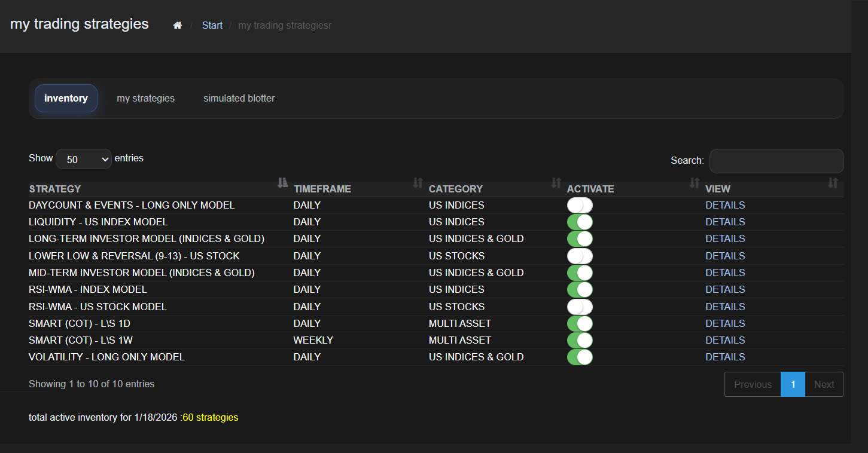868x453 pixels.
Task: Sort table by Timeframe column icon
Action: point(418,183)
